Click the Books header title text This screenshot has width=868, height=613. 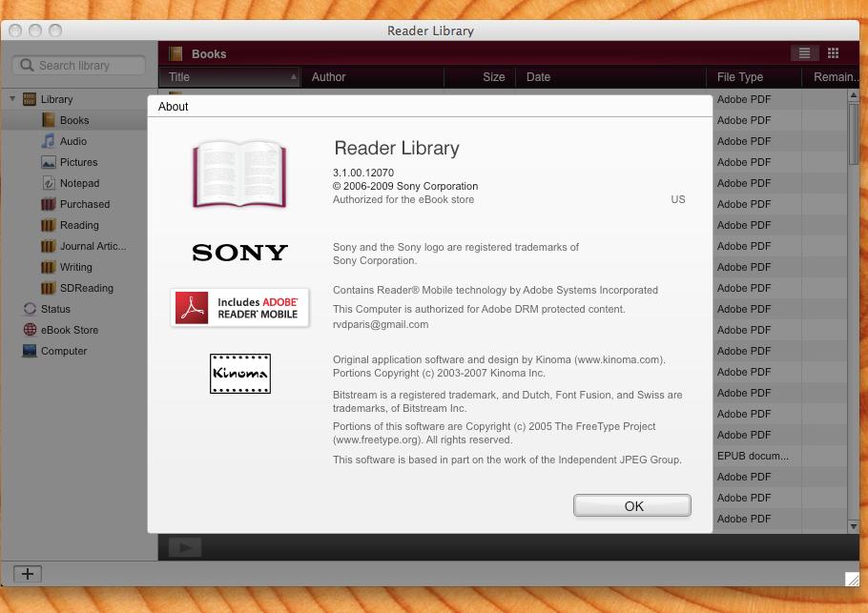pos(209,53)
